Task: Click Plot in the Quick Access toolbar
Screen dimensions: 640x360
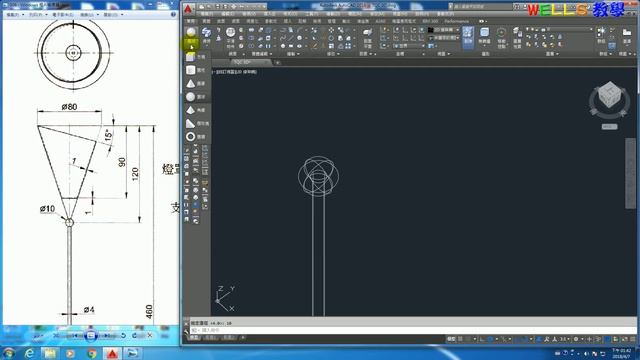Action: pyautogui.click(x=233, y=7)
